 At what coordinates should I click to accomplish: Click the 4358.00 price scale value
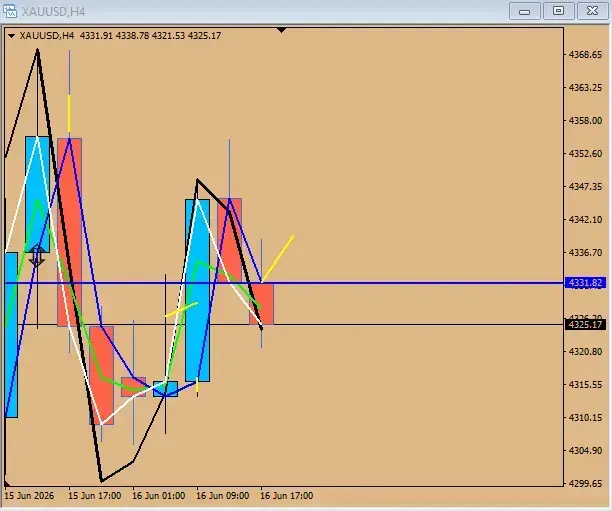tap(585, 120)
